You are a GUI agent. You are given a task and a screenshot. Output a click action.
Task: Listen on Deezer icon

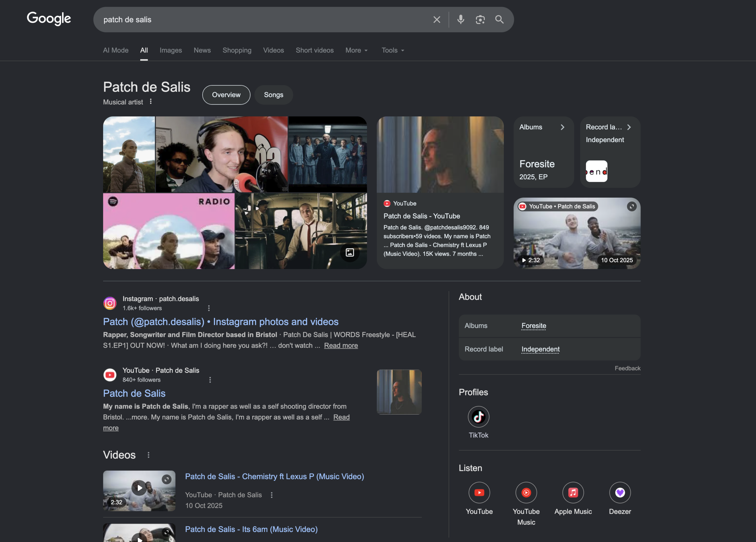620,492
